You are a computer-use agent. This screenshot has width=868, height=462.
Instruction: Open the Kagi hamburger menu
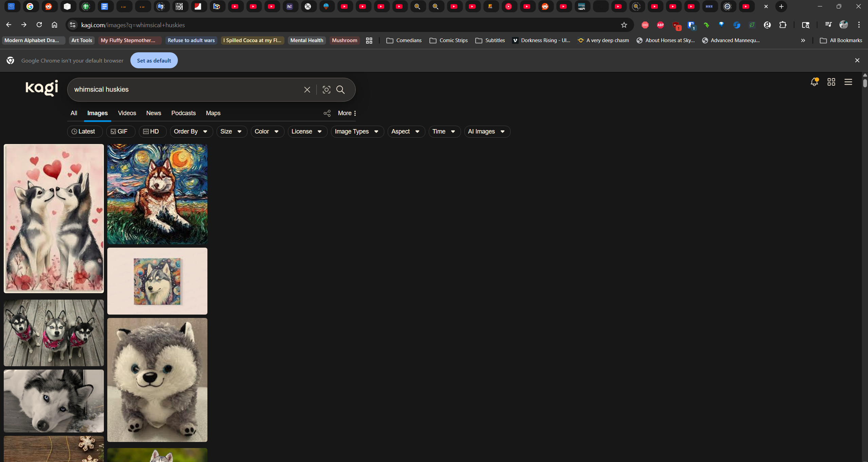[848, 82]
